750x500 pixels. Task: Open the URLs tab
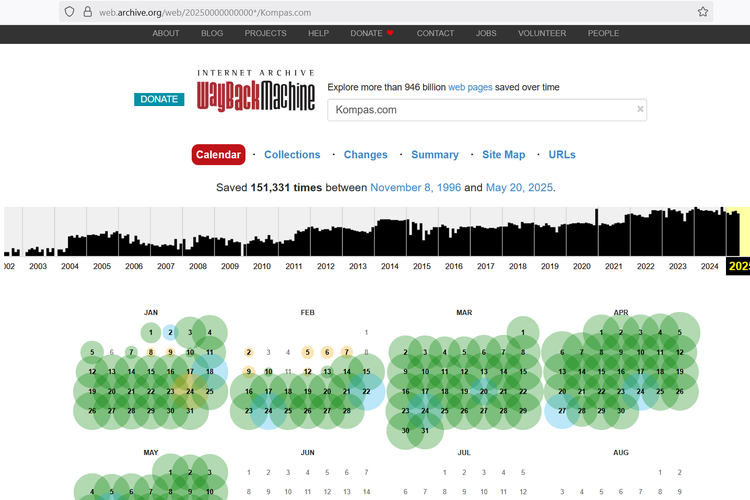562,155
